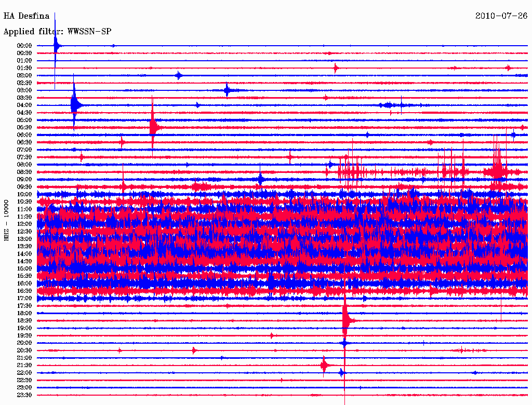The image size is (532, 405).
Task: Click the red event burst on the 21:30 trace
Action: (x=325, y=366)
